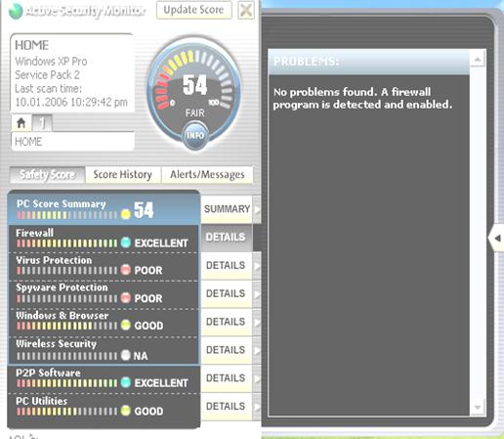Click the Firewall EXCELLENT status dot
This screenshot has width=504, height=439.
126,242
